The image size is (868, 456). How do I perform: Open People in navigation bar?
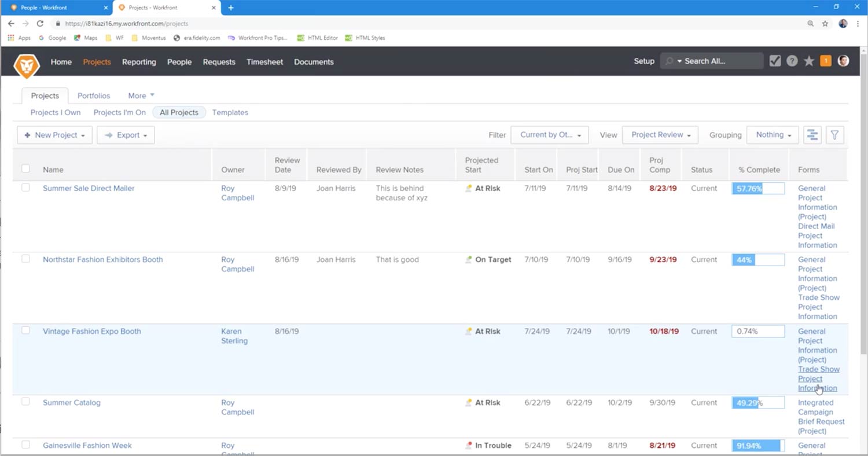(x=179, y=62)
